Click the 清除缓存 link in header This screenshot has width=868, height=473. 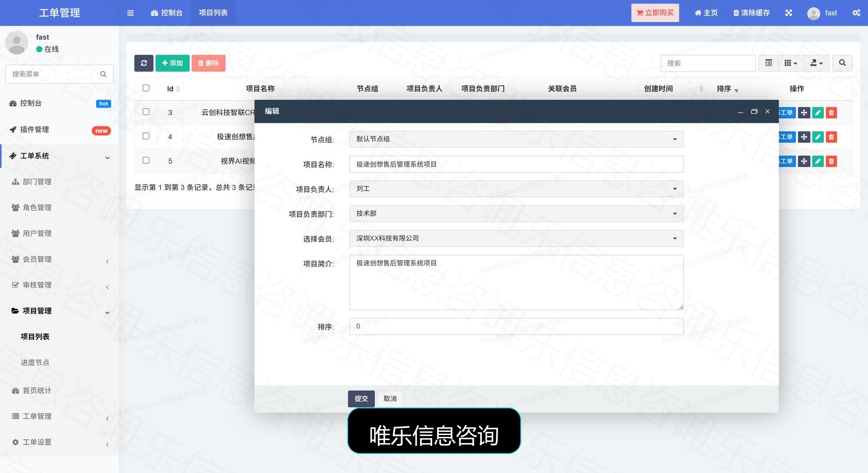tap(751, 13)
